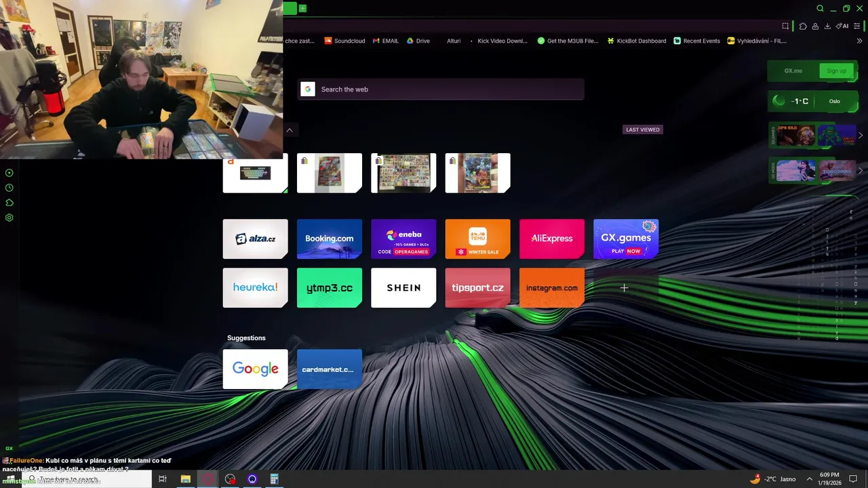Open the anime girl mod thumbnail
868x488 pixels.
(796, 170)
